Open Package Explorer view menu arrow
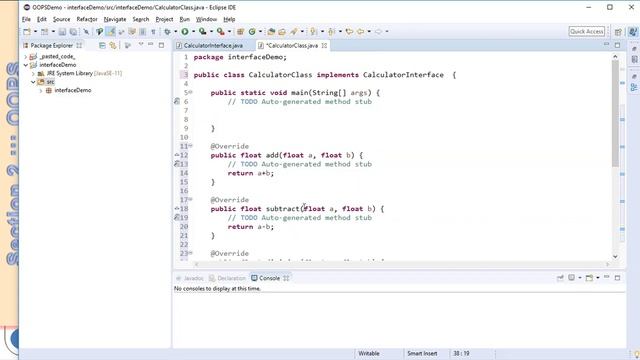 pos(141,44)
